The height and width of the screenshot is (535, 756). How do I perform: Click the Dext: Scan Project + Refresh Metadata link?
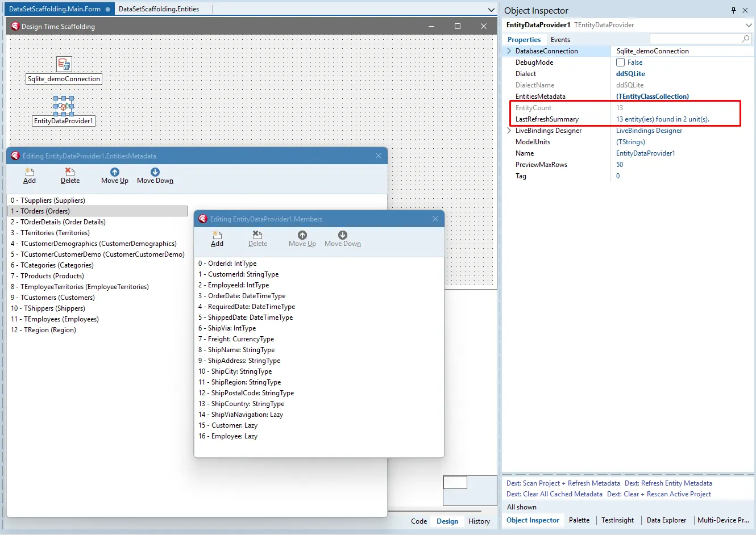(x=563, y=483)
